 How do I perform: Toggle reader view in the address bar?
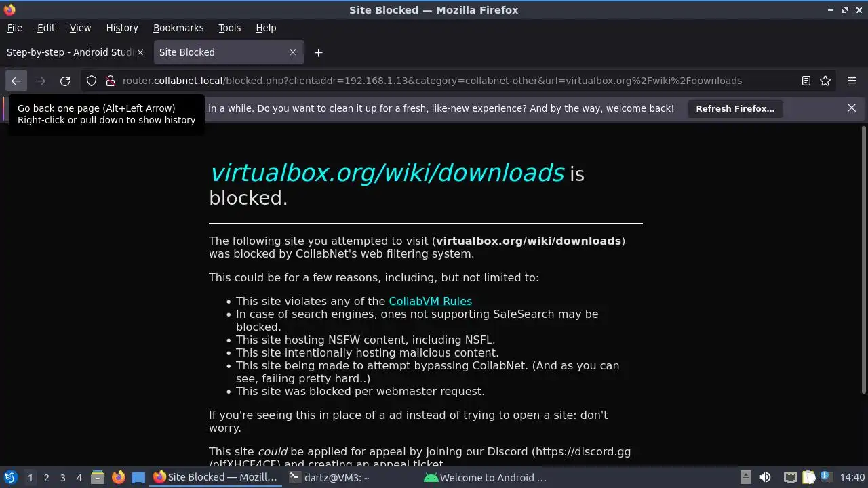(806, 81)
